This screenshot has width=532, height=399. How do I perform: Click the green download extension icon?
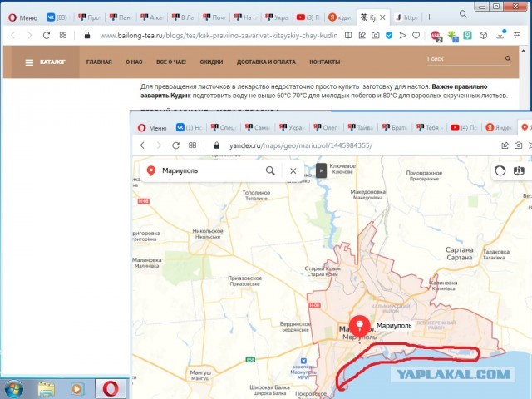tap(452, 36)
